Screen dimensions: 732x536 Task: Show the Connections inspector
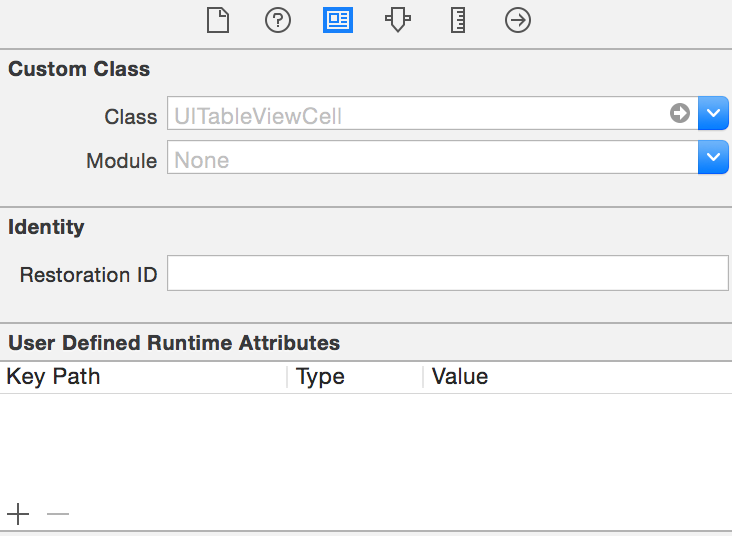click(518, 20)
